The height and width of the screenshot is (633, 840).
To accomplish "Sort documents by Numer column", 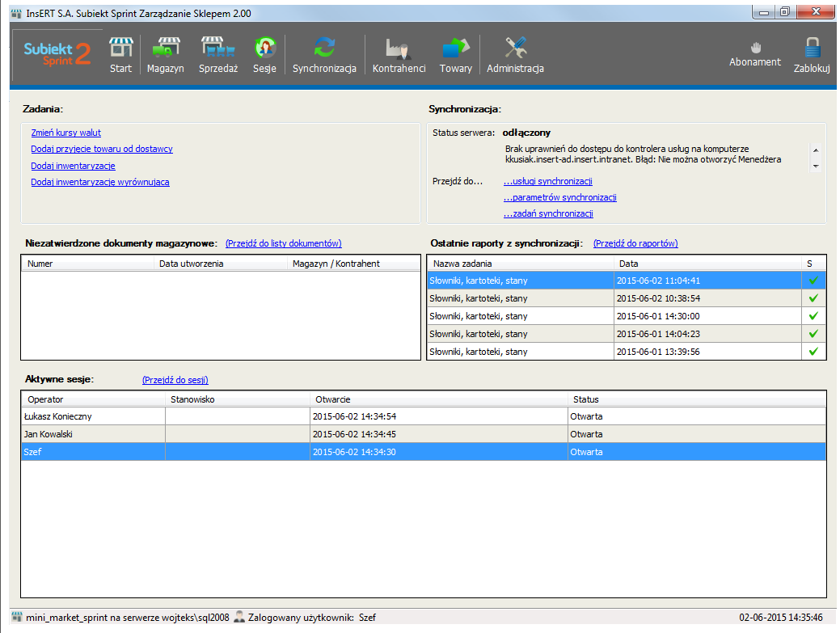I will pos(88,264).
